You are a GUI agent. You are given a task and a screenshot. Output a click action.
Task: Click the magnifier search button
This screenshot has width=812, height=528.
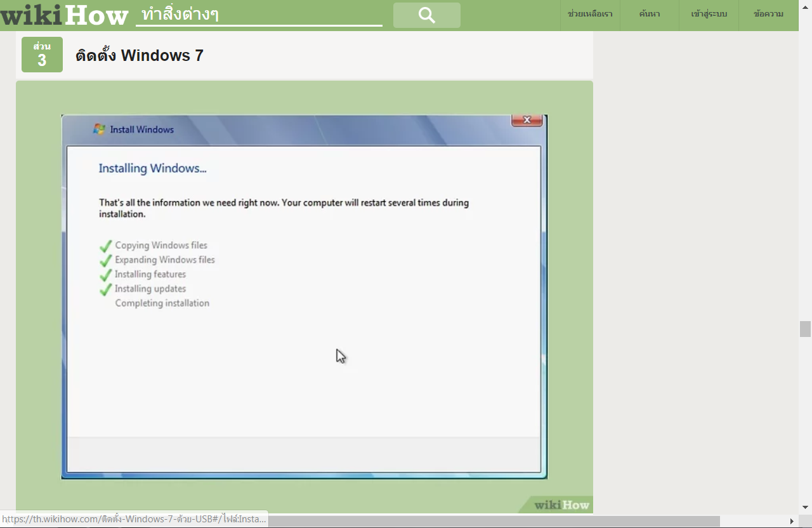coord(427,15)
